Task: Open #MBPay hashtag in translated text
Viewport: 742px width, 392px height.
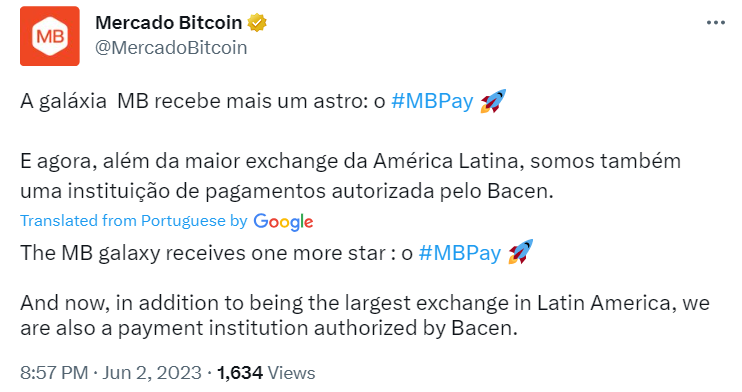Action: (459, 253)
